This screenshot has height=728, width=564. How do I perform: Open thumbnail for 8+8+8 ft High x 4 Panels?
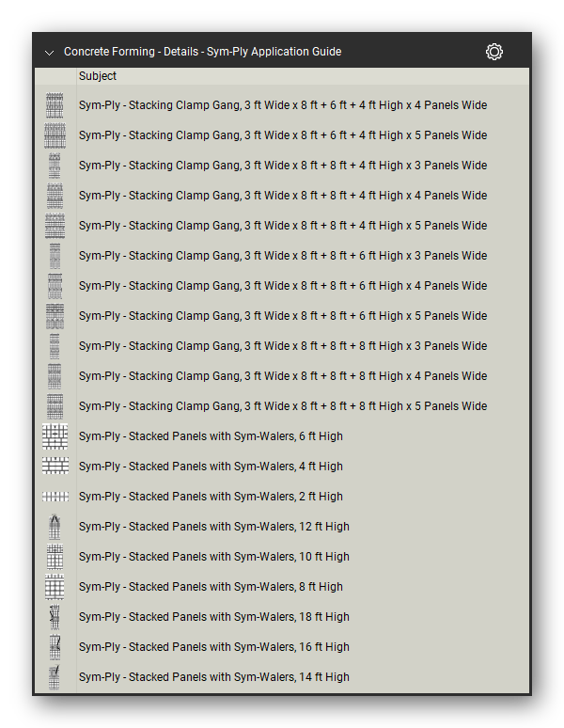point(55,376)
